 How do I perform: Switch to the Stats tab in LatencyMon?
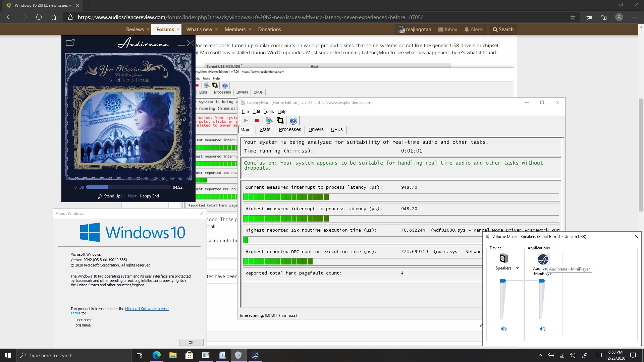[x=265, y=129]
